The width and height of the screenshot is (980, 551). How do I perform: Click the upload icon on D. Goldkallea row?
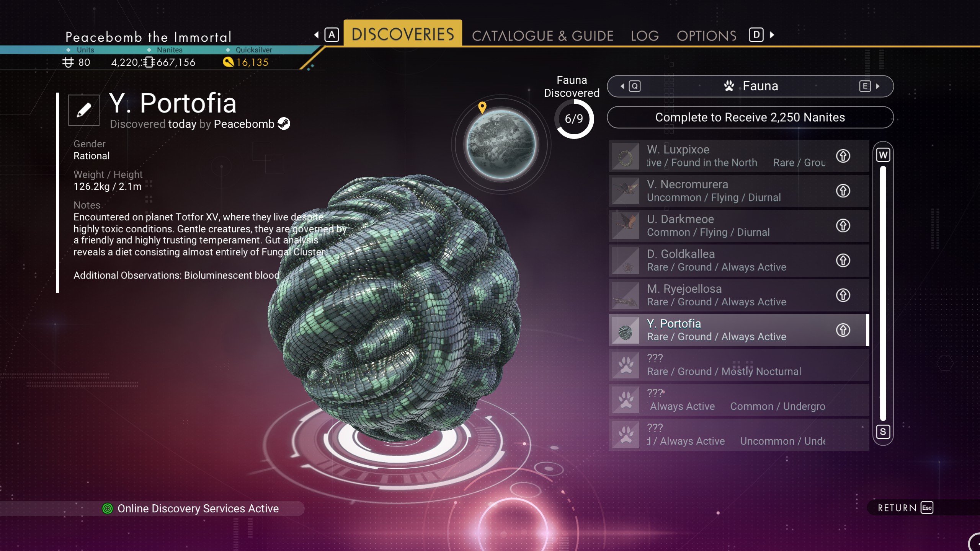pyautogui.click(x=843, y=260)
